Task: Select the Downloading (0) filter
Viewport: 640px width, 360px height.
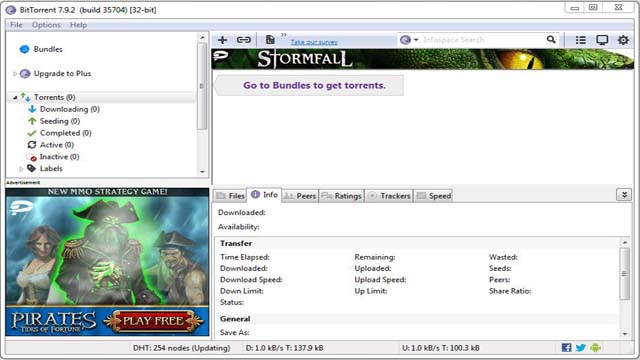Action: pyautogui.click(x=69, y=109)
